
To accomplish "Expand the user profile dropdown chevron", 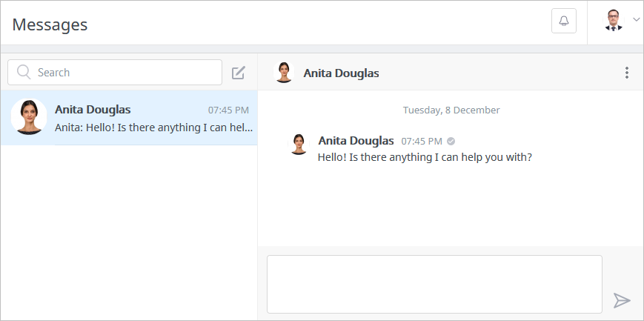I will (636, 19).
